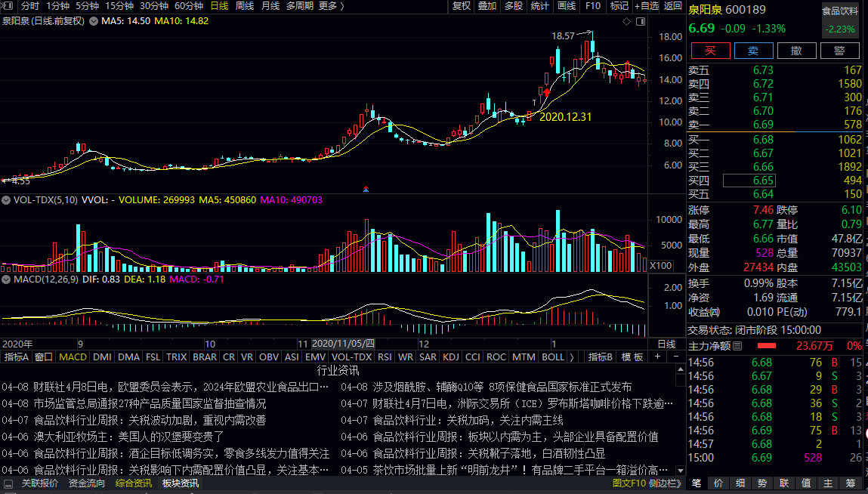This screenshot has height=494, width=868.
Task: Select the 日线 daily period
Action: pyautogui.click(x=219, y=6)
